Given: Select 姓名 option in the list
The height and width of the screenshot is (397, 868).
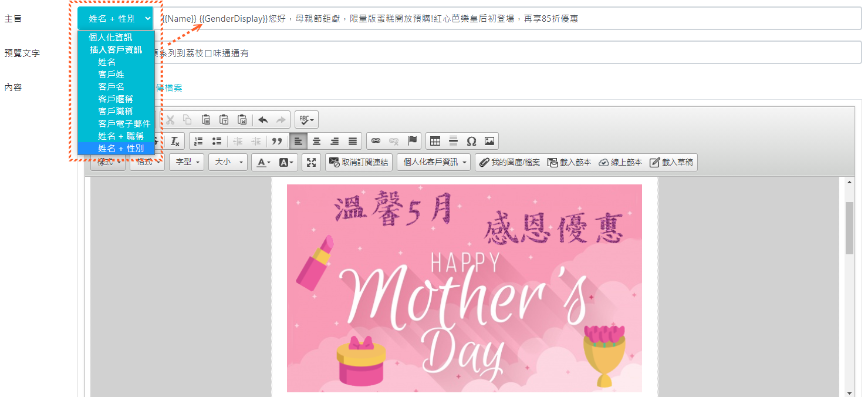Looking at the screenshot, I should click(116, 62).
